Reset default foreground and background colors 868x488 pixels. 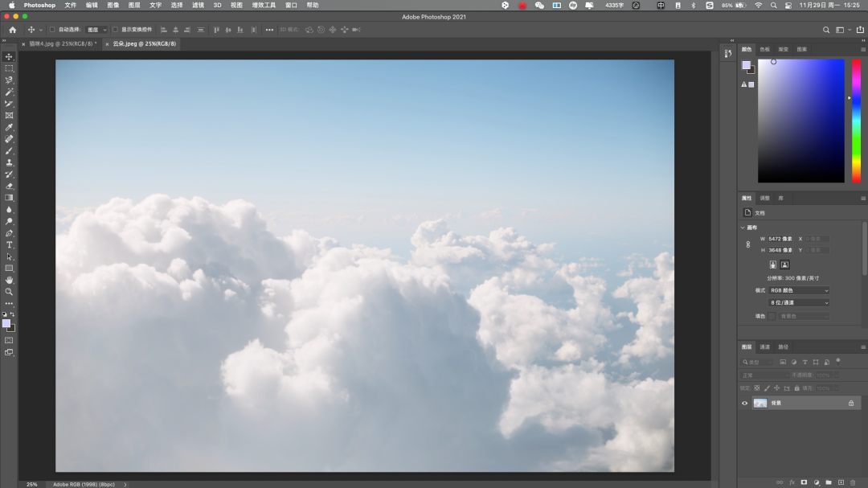(5, 314)
